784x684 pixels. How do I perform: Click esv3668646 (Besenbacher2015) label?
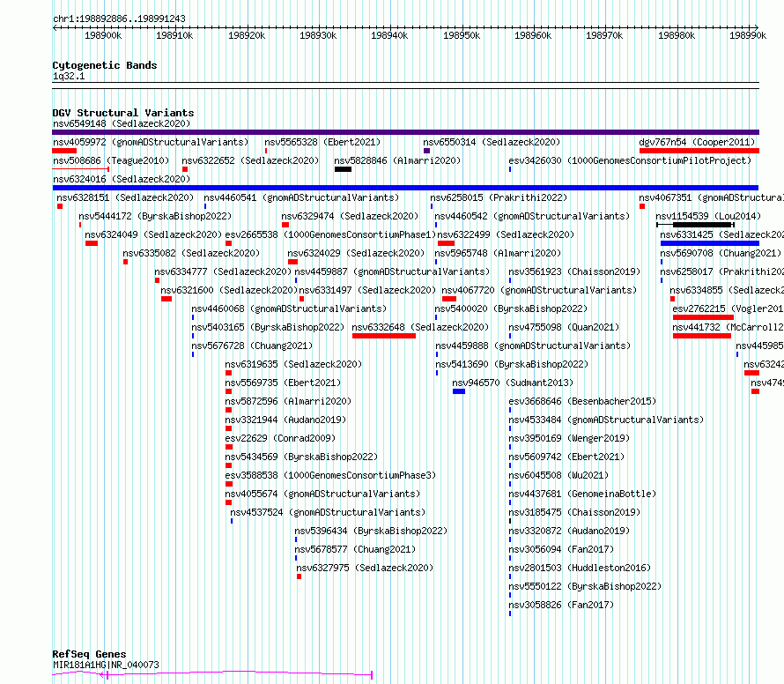point(582,401)
